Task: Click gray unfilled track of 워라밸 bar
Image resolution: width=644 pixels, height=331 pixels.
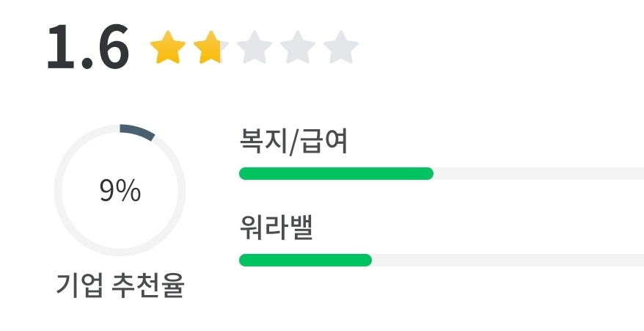Action: tap(506, 260)
